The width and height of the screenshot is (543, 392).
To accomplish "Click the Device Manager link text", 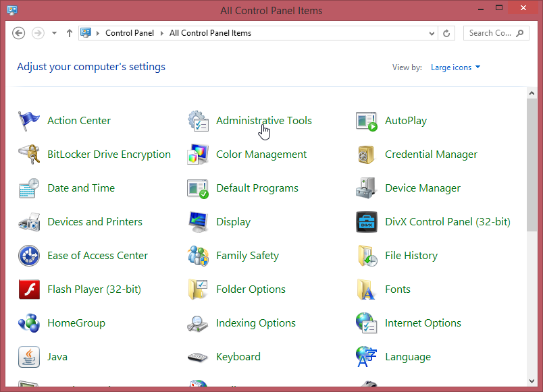I will click(x=423, y=188).
